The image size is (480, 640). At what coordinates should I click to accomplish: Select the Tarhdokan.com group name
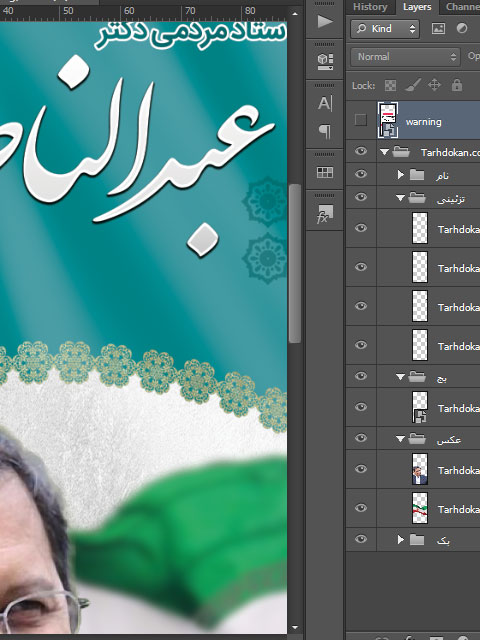[450, 153]
